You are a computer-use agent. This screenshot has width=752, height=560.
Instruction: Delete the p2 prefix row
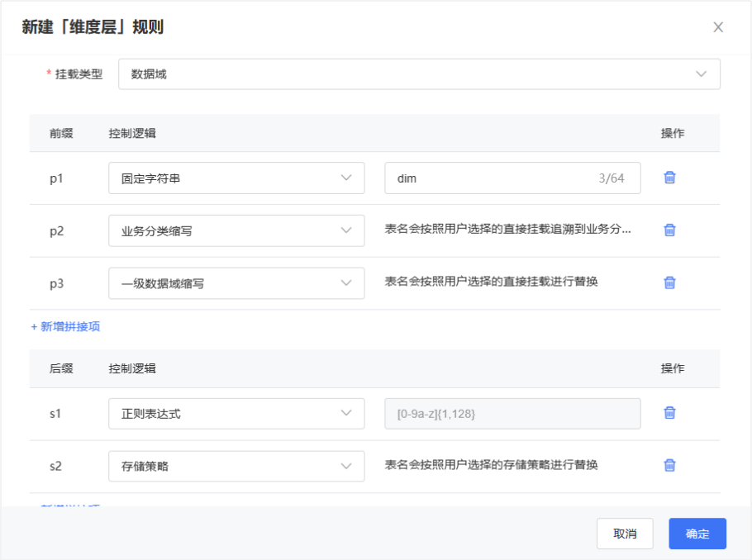[x=669, y=230]
